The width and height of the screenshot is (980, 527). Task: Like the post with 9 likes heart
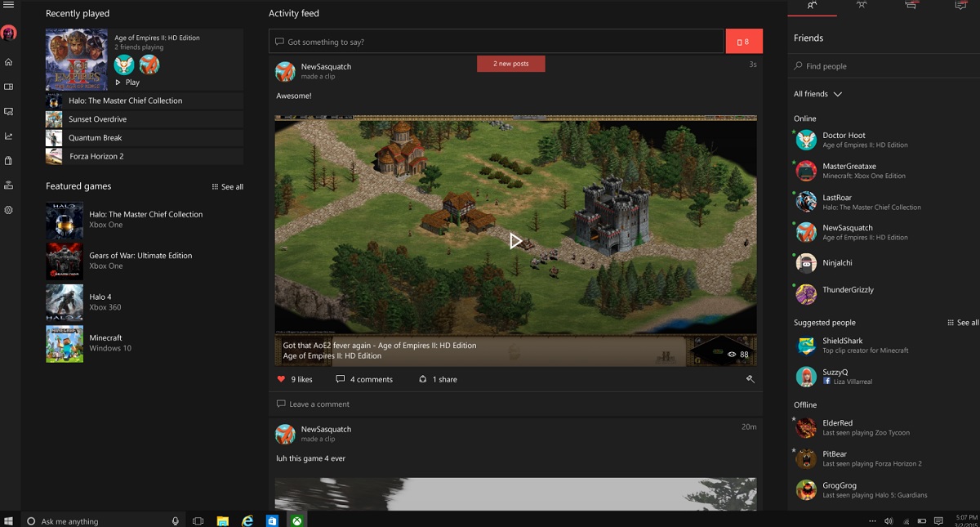[x=281, y=379]
